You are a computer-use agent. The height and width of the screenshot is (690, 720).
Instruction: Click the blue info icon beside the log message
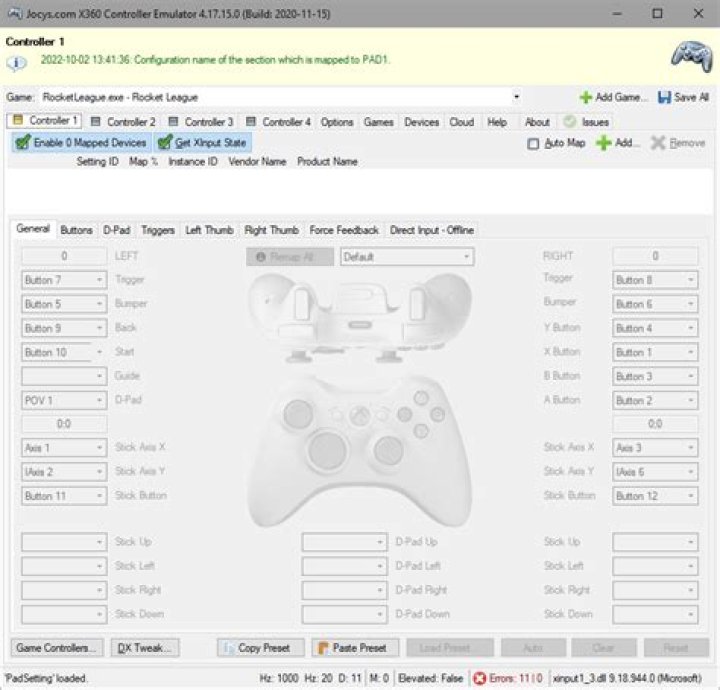[x=17, y=61]
